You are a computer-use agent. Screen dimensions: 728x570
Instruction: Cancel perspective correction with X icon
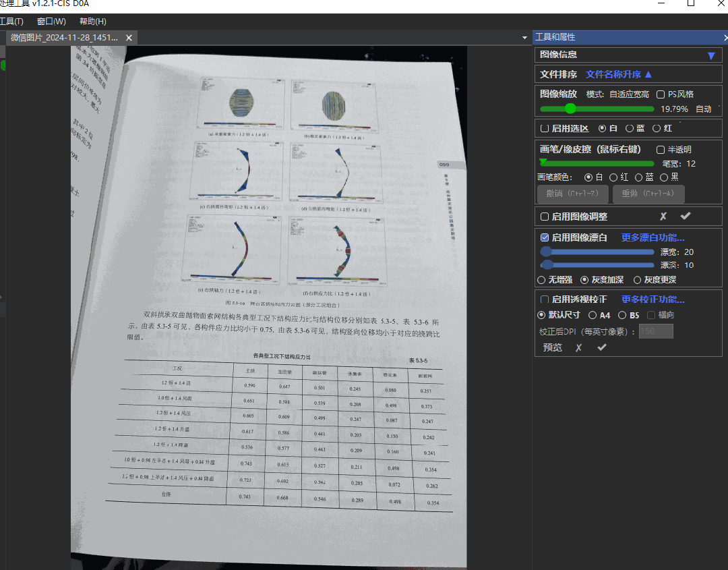click(x=578, y=347)
